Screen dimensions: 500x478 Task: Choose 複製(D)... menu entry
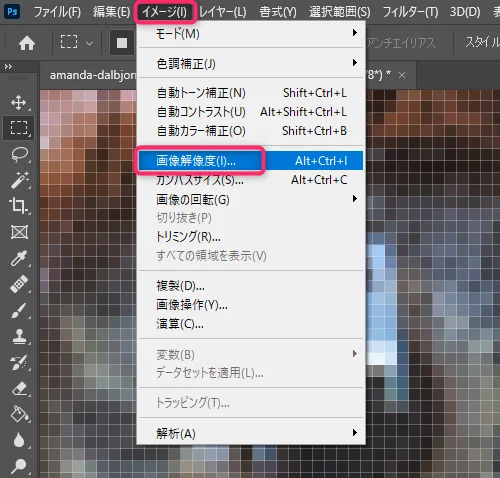[251, 286]
